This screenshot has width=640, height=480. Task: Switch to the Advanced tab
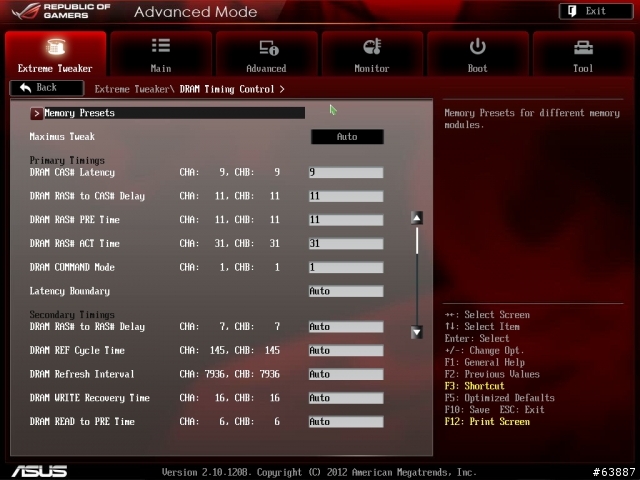click(267, 53)
